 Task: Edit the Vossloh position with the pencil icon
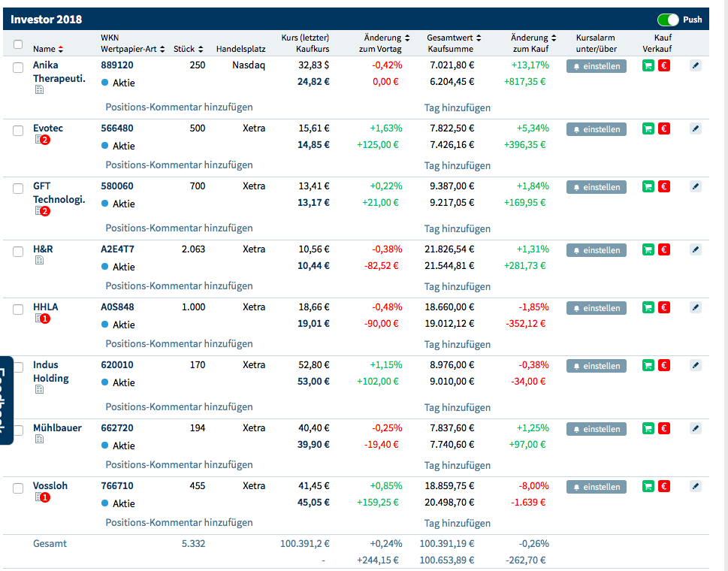[x=696, y=487]
